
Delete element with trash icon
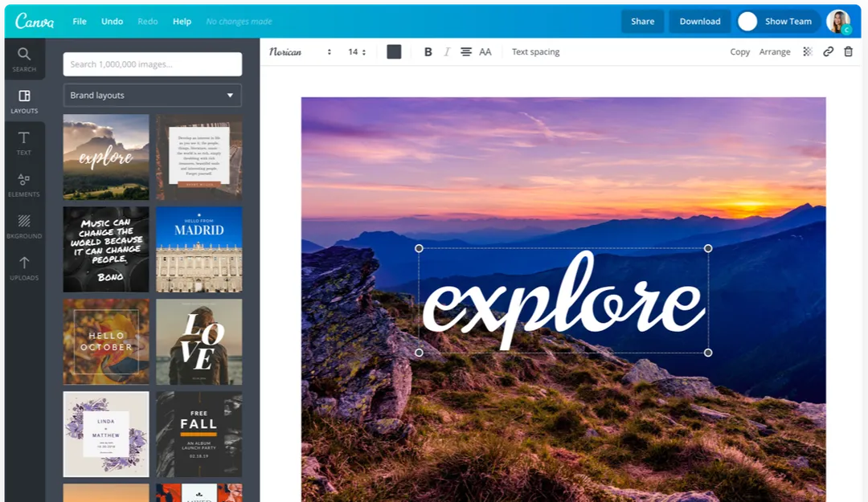[848, 51]
